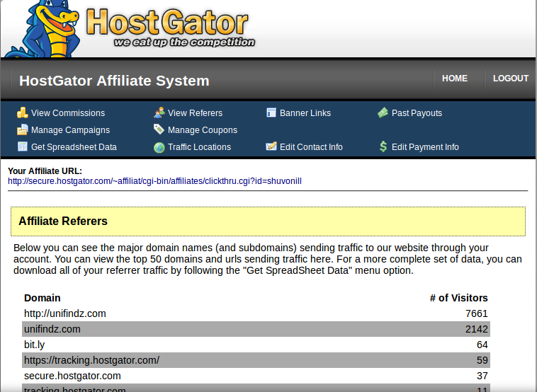Select the http://unifindz.com row
Image resolution: width=537 pixels, height=392 pixels.
pos(256,313)
